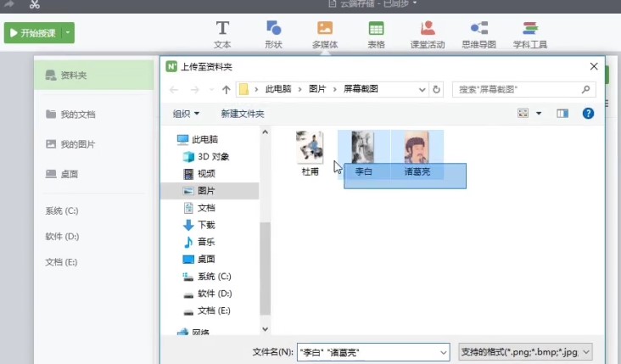Open 课堂活动 classroom activities
The image size is (621, 364).
428,35
